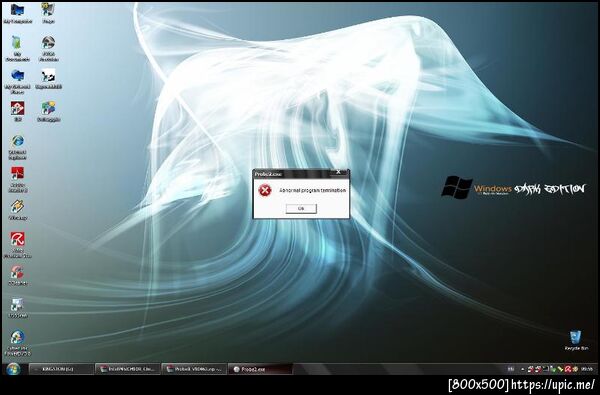This screenshot has width=600, height=395.
Task: Open the CyberLink PowerDVD desktop shortcut
Action: [18, 343]
